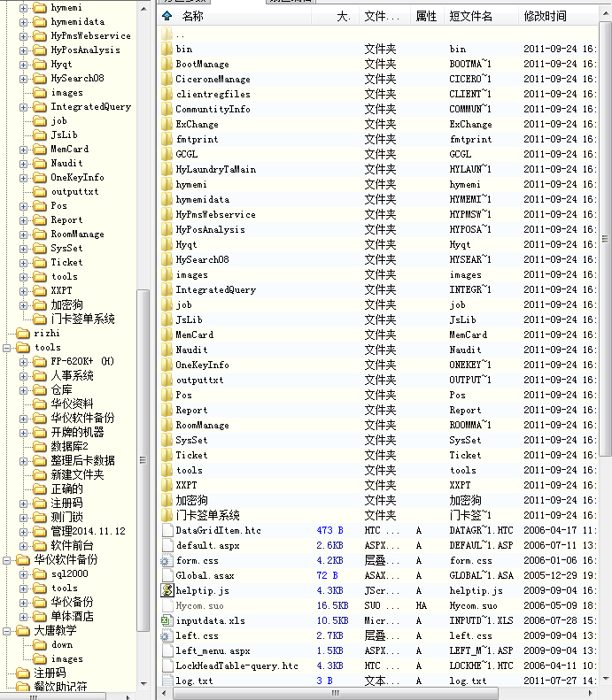612x700 pixels.
Task: Select the helptip.js script file icon
Action: tap(167, 590)
